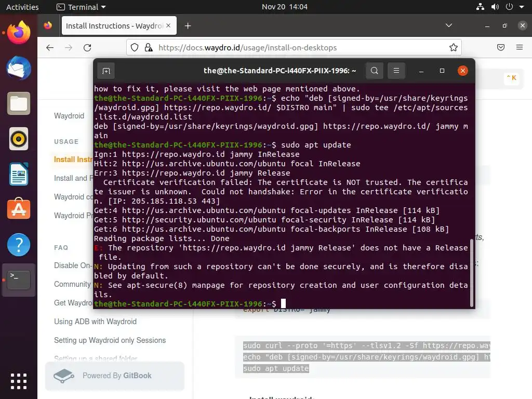Click the network status tray icon
Image resolution: width=532 pixels, height=399 pixels.
pyautogui.click(x=480, y=7)
